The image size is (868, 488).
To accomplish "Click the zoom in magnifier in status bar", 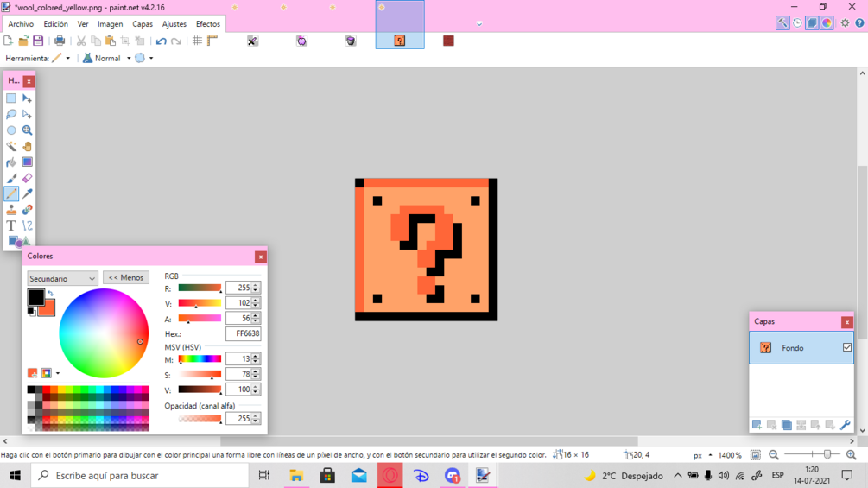I will (852, 455).
